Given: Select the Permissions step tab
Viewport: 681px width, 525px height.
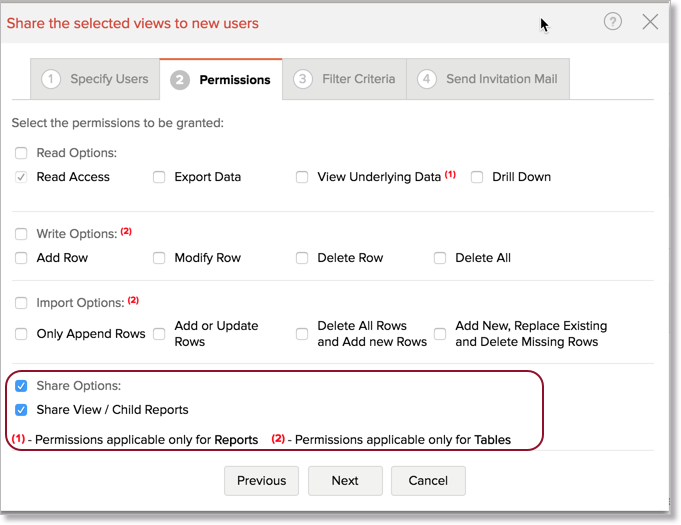Looking at the screenshot, I should (221, 79).
